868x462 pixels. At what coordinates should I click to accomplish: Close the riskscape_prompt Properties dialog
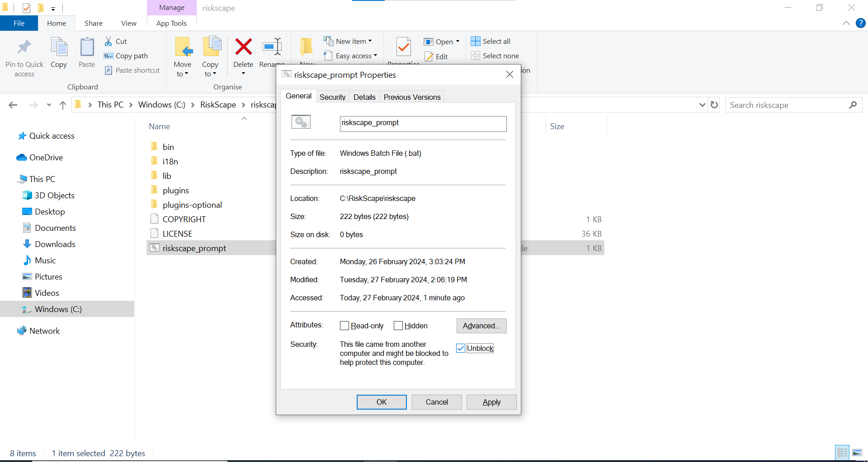(x=509, y=75)
